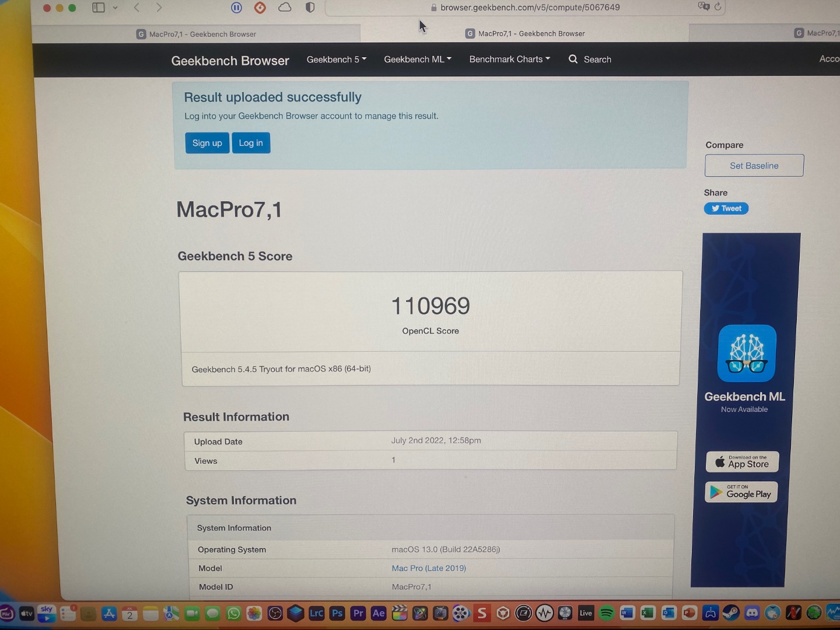Open After Effects in the Dock
Viewport: 840px width, 630px height.
point(379,613)
